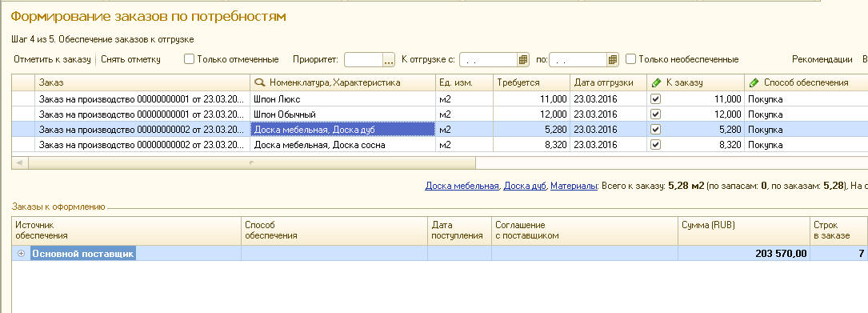This screenshot has width=868, height=313.
Task: Uncheck К заказу for Доска сосна row
Action: (656, 145)
